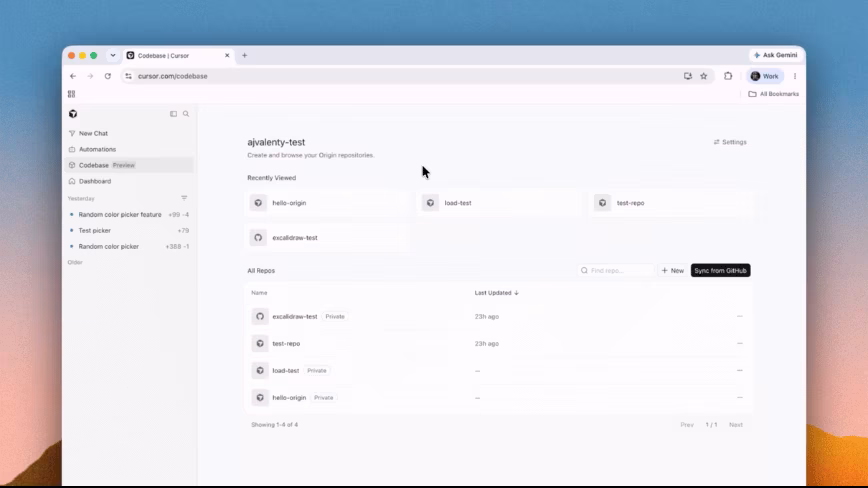Select Codebase Preview in the sidebar
Image resolution: width=868 pixels, height=488 pixels.
[x=129, y=165]
